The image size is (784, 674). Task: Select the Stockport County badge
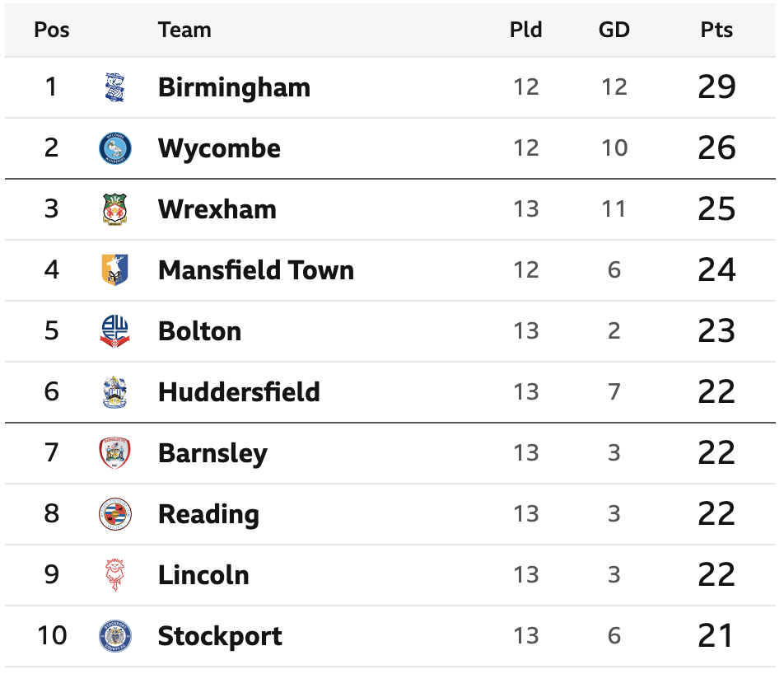coord(115,636)
